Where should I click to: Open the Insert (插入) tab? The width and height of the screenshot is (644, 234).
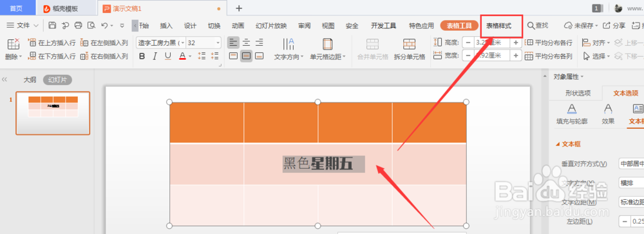click(x=166, y=26)
